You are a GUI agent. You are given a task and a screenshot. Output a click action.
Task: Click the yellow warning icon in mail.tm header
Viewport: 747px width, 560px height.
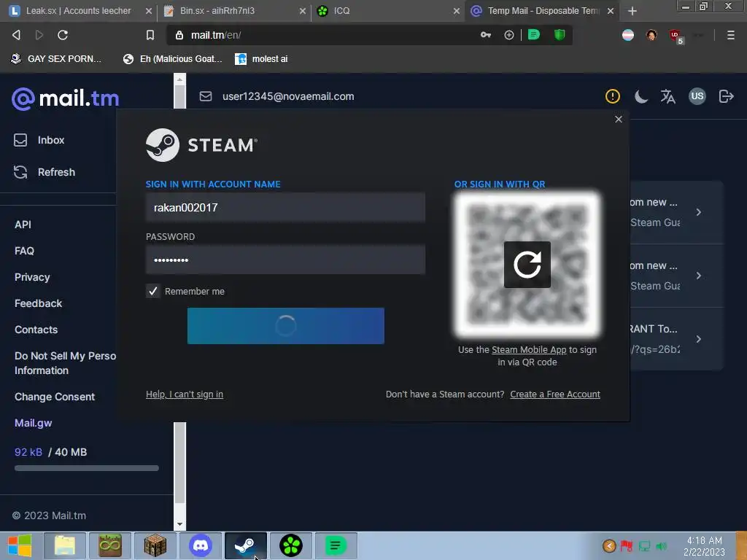point(613,96)
